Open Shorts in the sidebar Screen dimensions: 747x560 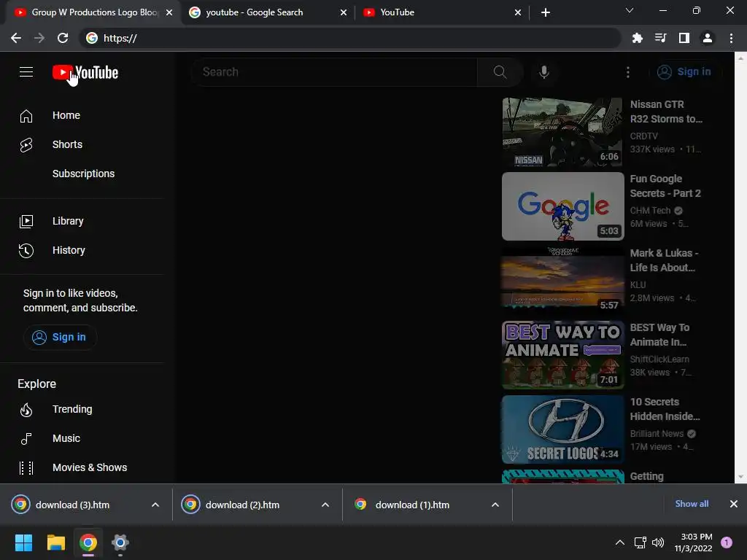[x=67, y=145]
